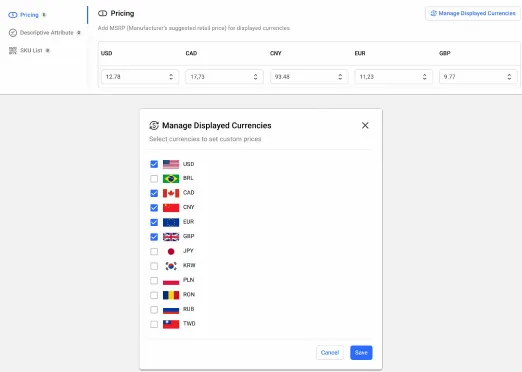The width and height of the screenshot is (522, 372).
Task: Click the CNY price input field
Action: (309, 77)
